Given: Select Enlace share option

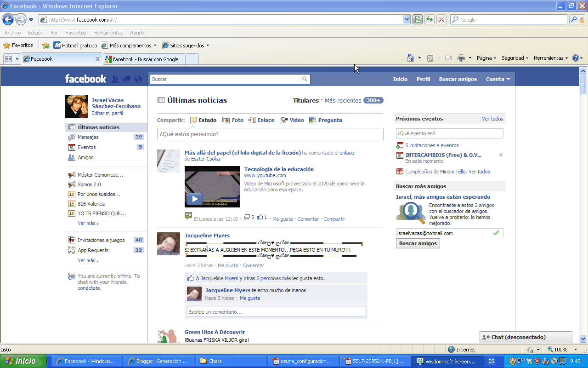Looking at the screenshot, I should (x=261, y=120).
